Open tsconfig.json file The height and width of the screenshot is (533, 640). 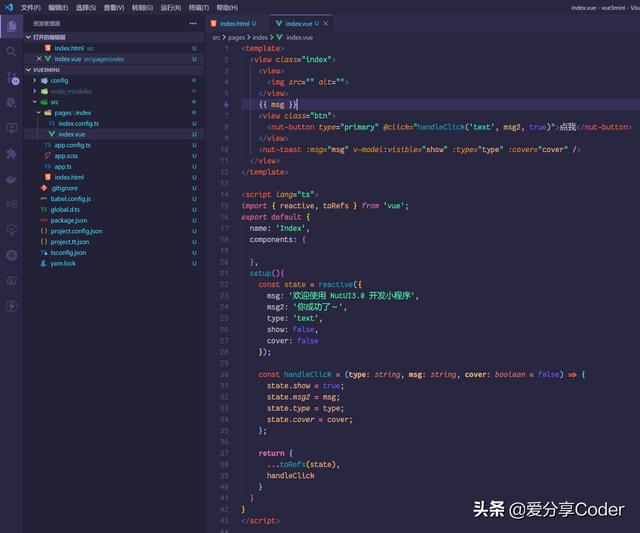pos(114,253)
